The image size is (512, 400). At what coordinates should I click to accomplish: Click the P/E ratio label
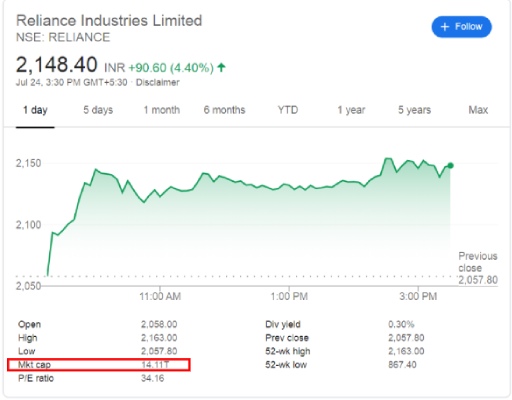(x=36, y=378)
